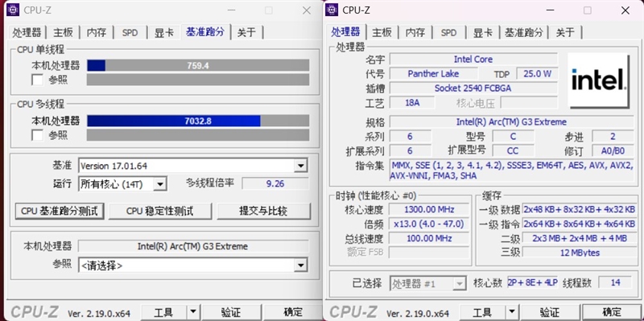Open 关于 tab in right window
This screenshot has width=644, height=321.
coord(566,32)
